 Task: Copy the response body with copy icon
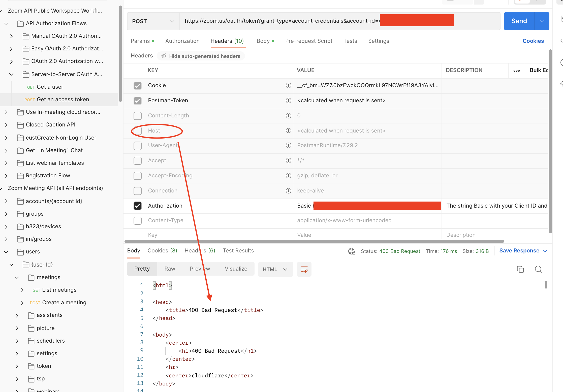click(x=520, y=269)
